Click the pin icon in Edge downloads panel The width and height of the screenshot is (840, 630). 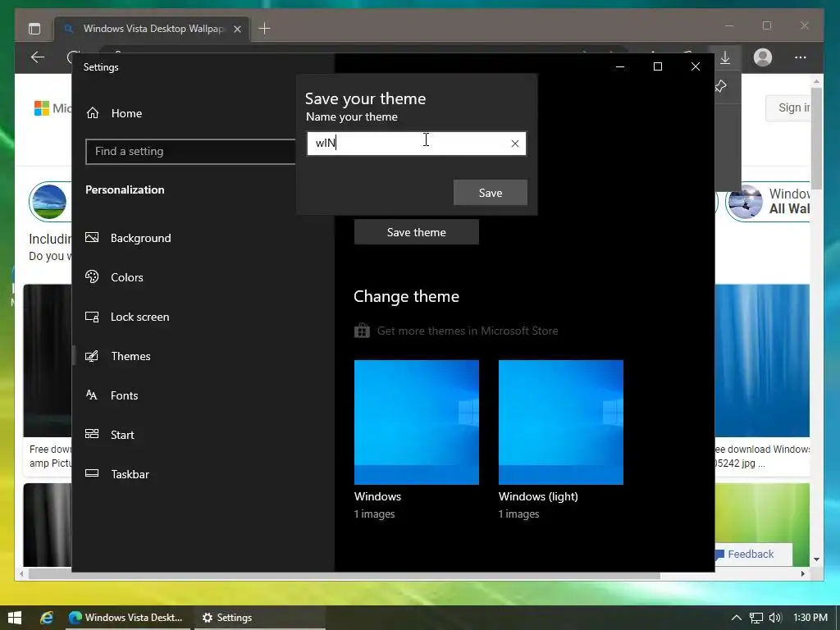(x=720, y=85)
